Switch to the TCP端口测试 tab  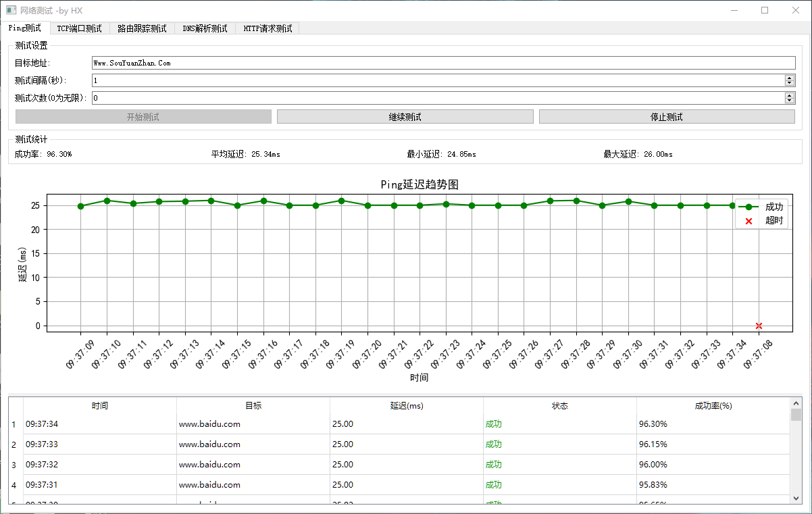pos(79,28)
